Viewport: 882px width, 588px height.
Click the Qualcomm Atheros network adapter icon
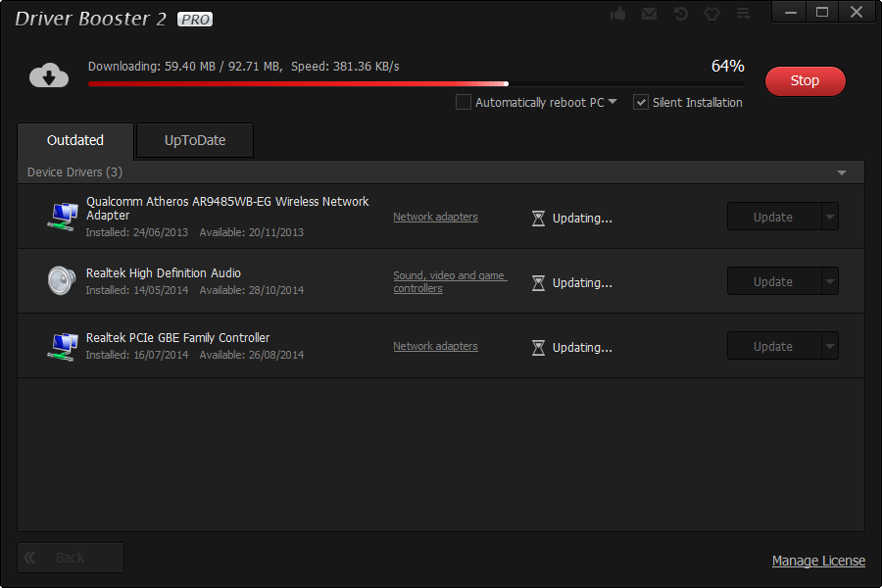(63, 216)
